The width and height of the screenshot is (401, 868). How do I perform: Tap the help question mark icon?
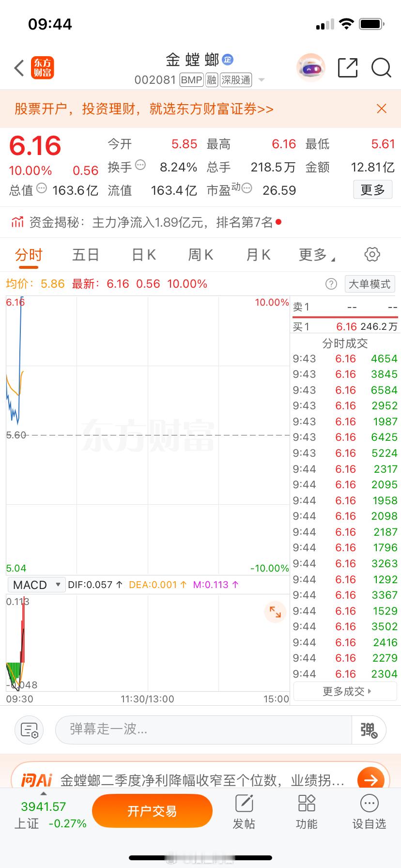point(331,284)
